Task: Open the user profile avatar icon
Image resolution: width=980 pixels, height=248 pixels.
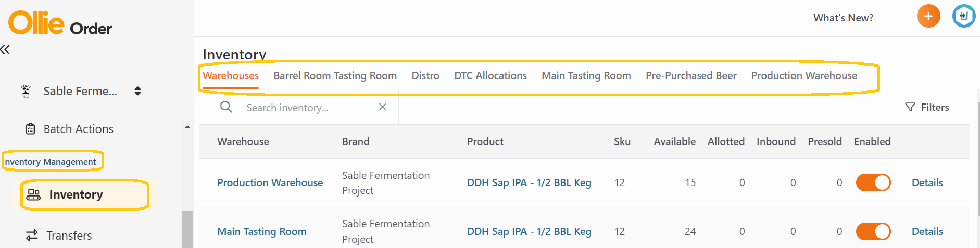Action: coord(963,16)
